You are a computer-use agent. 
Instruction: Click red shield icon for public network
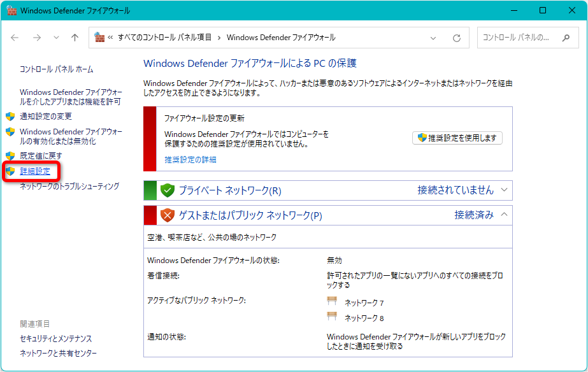168,215
